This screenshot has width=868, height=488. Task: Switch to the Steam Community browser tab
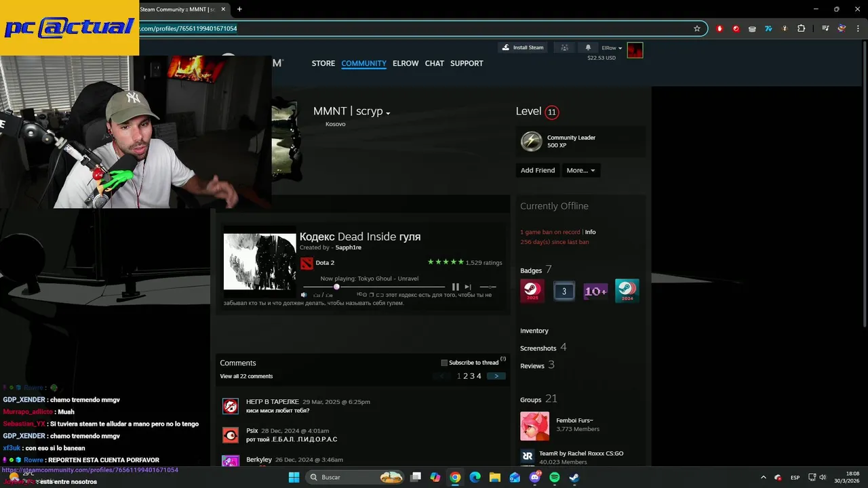point(178,9)
